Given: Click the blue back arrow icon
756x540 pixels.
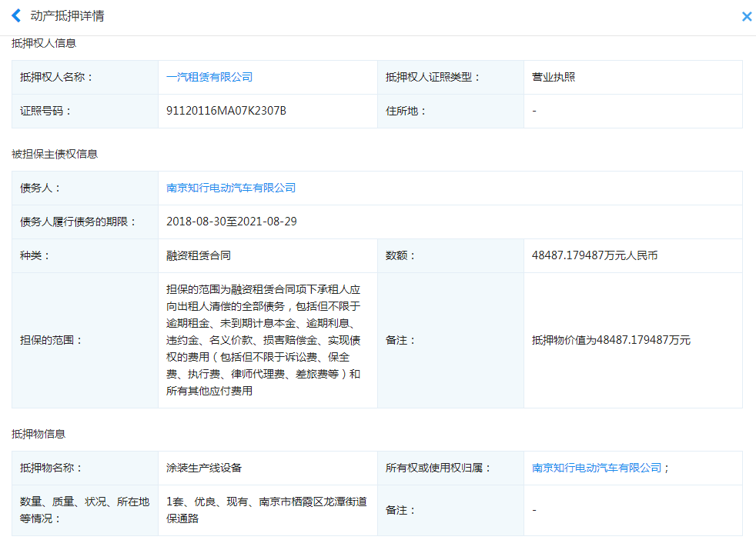Looking at the screenshot, I should coord(16,16).
